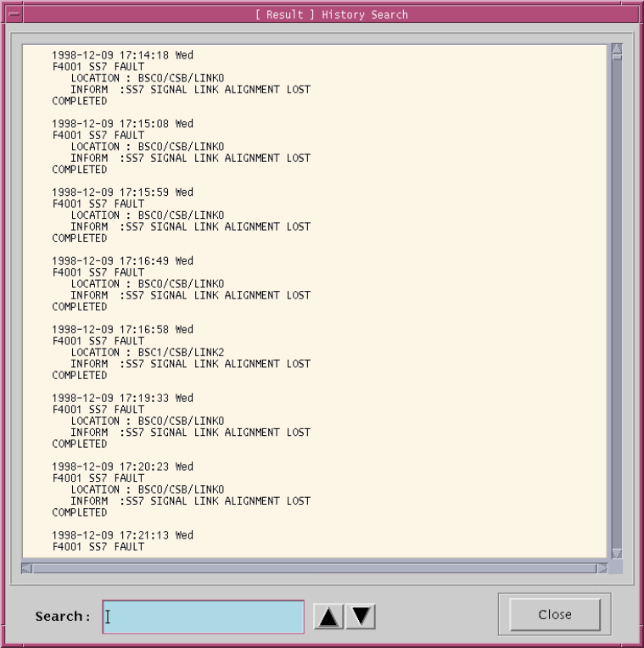Viewport: 644px width, 648px height.
Task: Focus the Search input field
Action: (204, 617)
